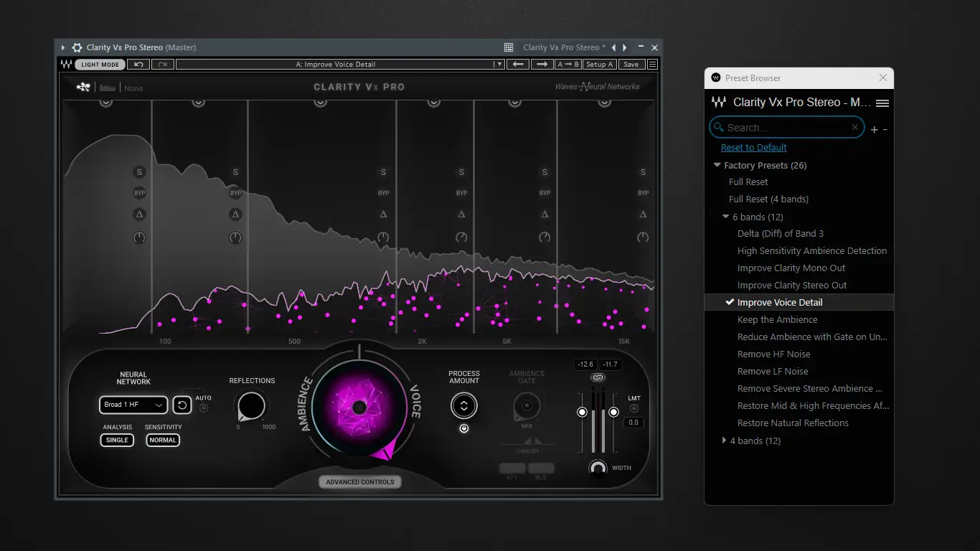The image size is (980, 551).
Task: Load the next preset with the right arrow
Action: pos(542,65)
